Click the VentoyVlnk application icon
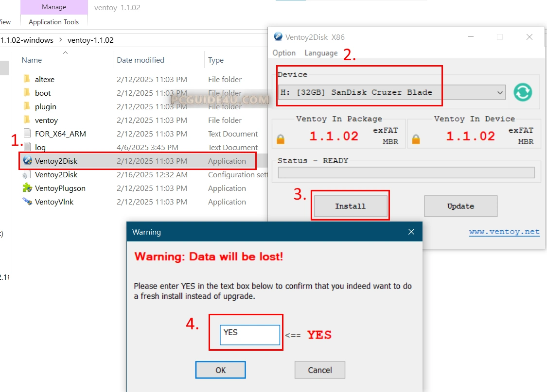 27,202
